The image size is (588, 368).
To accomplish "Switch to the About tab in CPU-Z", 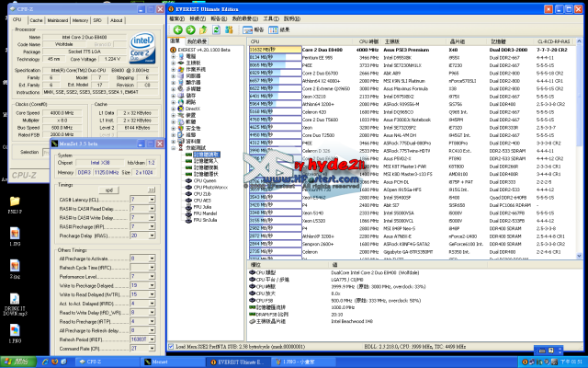I will pyautogui.click(x=117, y=20).
